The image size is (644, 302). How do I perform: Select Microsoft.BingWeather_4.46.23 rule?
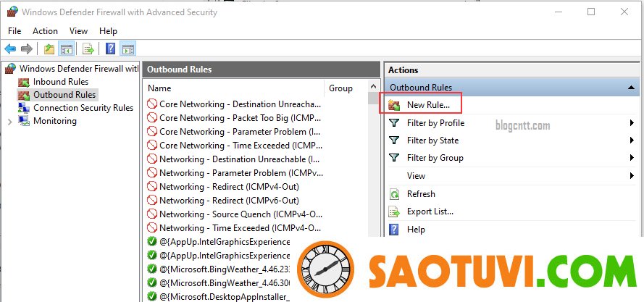[x=225, y=269]
